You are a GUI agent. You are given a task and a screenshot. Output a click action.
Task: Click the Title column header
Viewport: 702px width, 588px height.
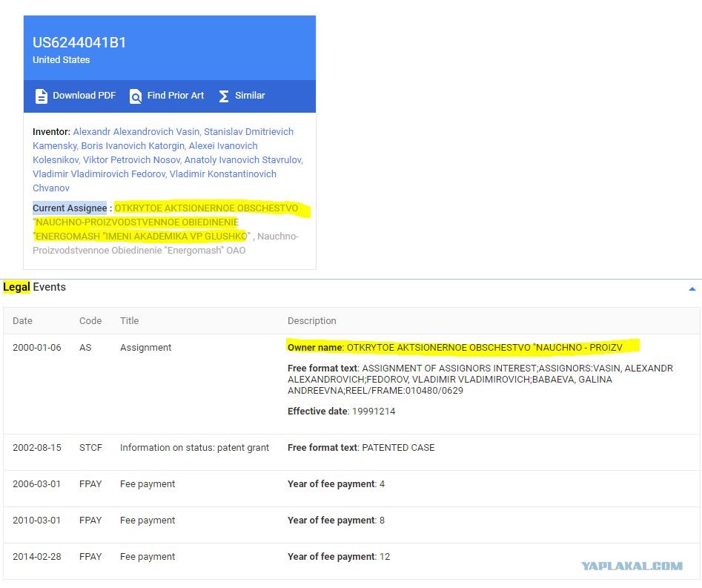130,320
